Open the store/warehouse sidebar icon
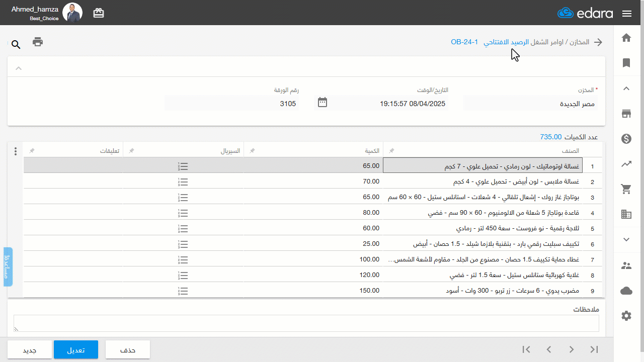 click(x=626, y=114)
